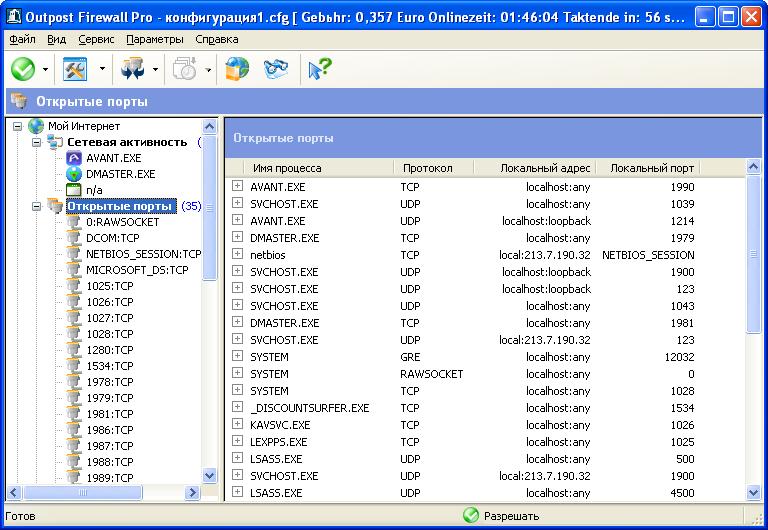Click the globe update toolbar icon
The image size is (768, 530).
click(237, 69)
